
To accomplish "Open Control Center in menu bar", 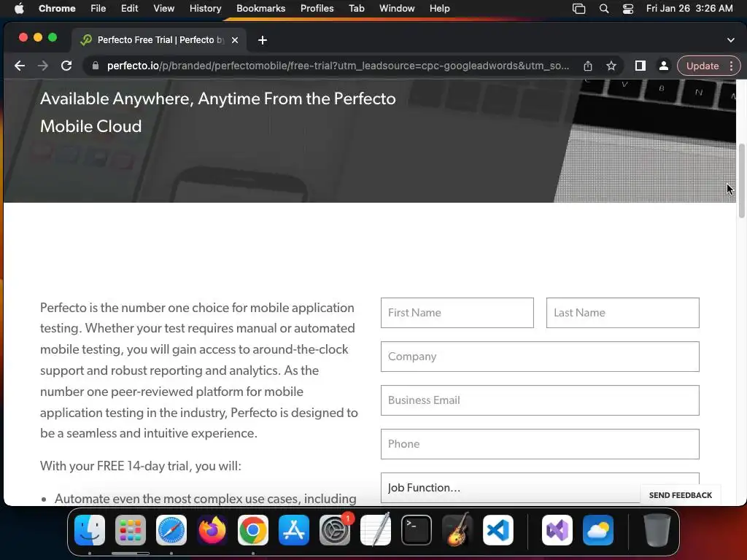I will point(628,8).
